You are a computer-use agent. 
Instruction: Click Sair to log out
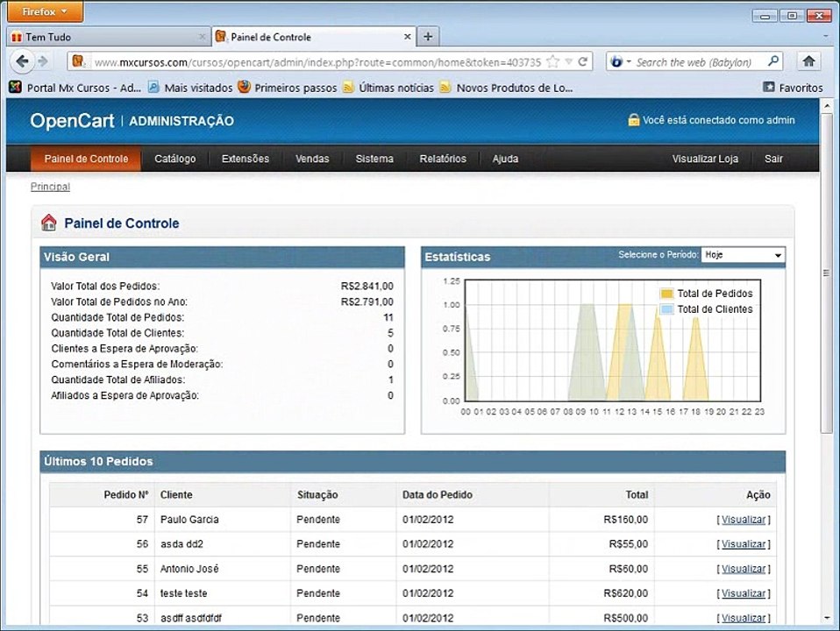773,159
